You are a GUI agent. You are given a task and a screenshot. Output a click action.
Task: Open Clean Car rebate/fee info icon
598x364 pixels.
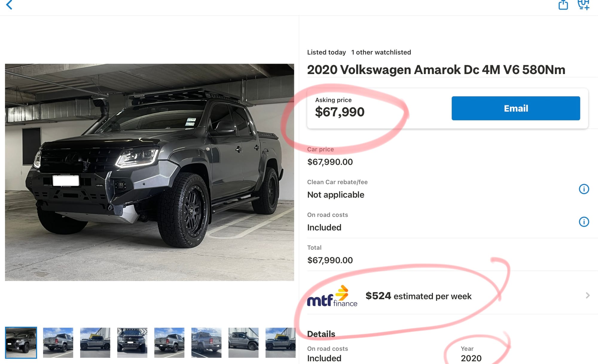pos(584,189)
